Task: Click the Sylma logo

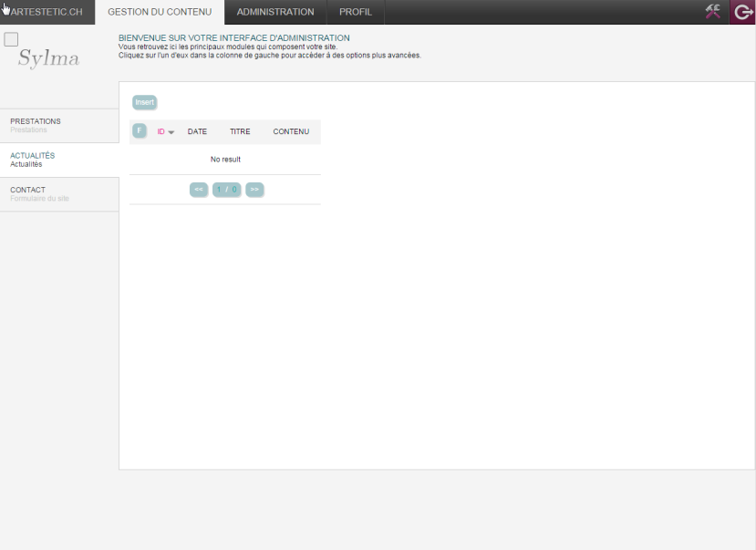Action: (x=48, y=58)
